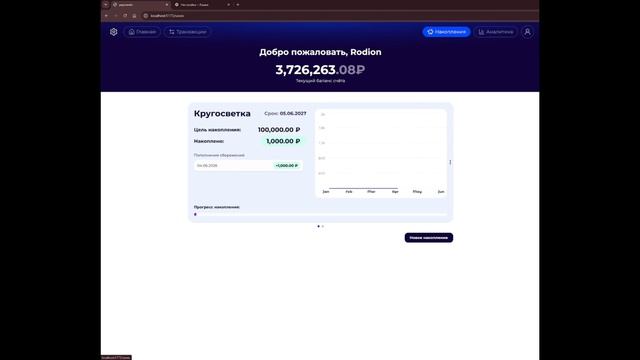Switch to the second browser tab
This screenshot has height=360, width=640.
pyautogui.click(x=202, y=4)
